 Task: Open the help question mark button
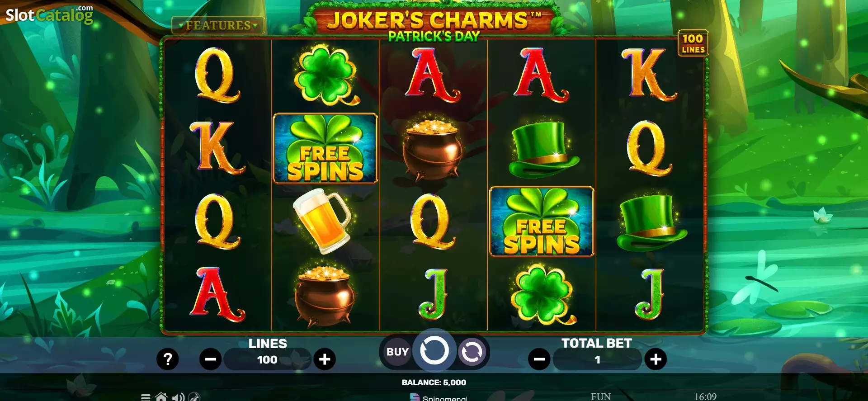click(x=168, y=359)
